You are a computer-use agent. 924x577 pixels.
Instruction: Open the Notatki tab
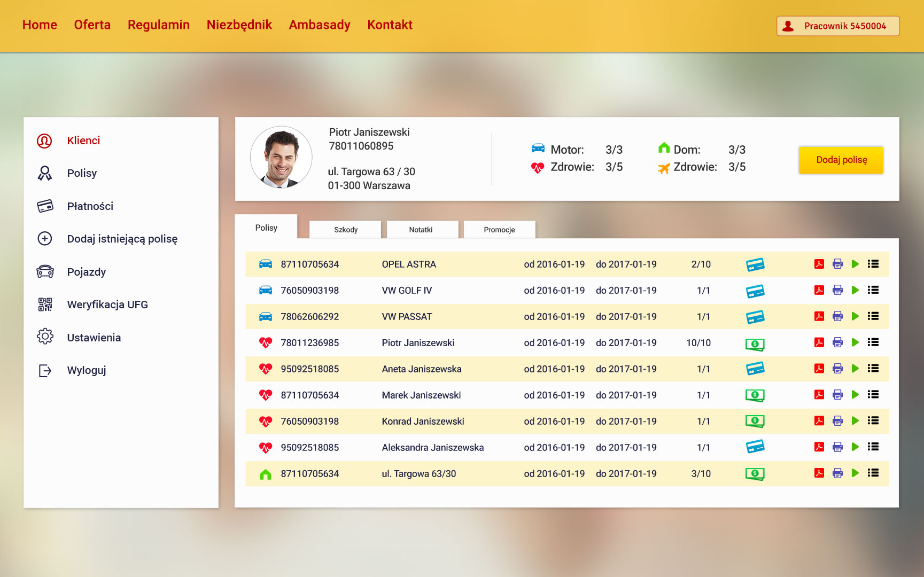422,229
